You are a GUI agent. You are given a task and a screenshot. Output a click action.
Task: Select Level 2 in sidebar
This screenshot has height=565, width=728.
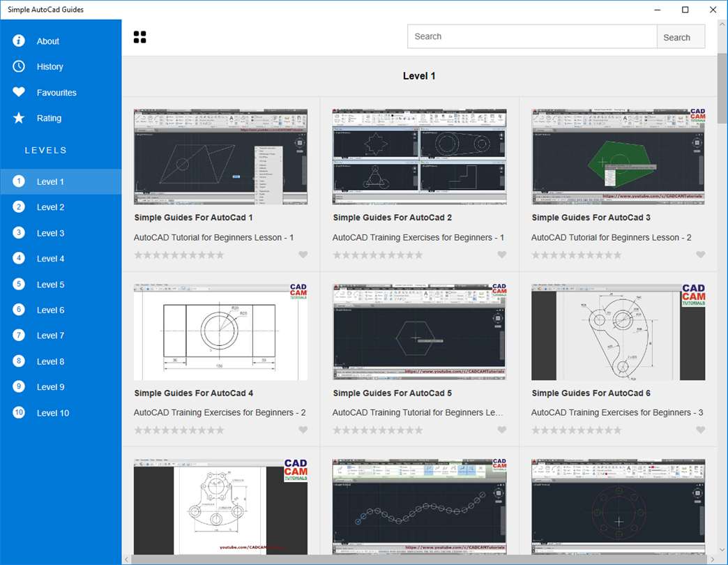pos(61,207)
